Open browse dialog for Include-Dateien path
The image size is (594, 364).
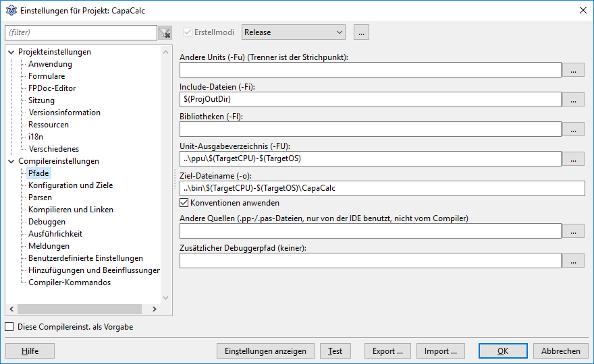[x=573, y=100]
